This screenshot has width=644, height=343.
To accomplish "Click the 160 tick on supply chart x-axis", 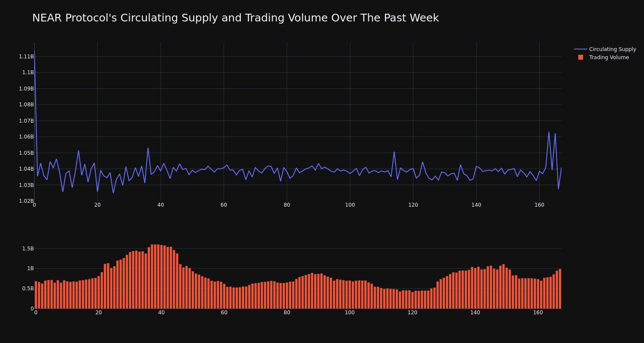I will (539, 205).
